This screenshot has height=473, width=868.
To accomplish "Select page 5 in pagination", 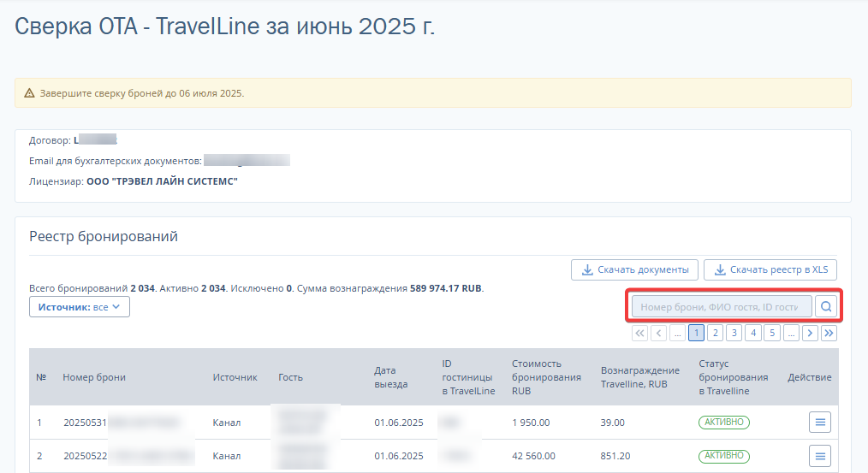I will tap(771, 333).
